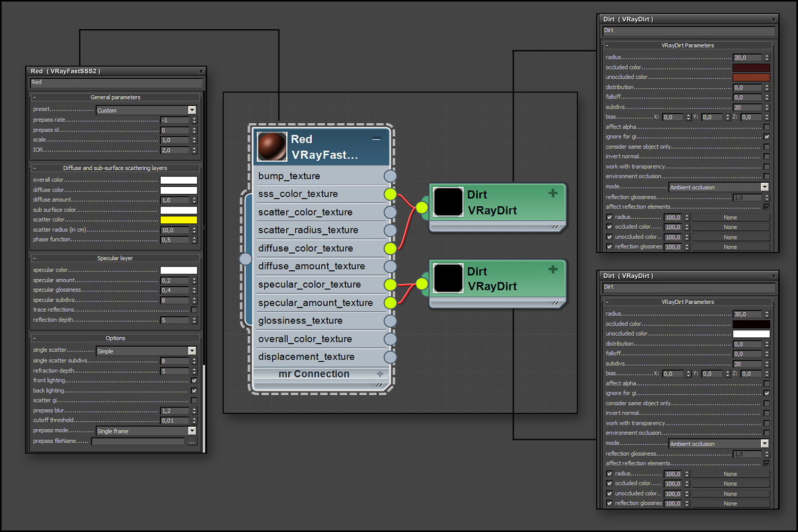Click the diffuse_amount_texture input socket
The image size is (798, 532).
390,267
